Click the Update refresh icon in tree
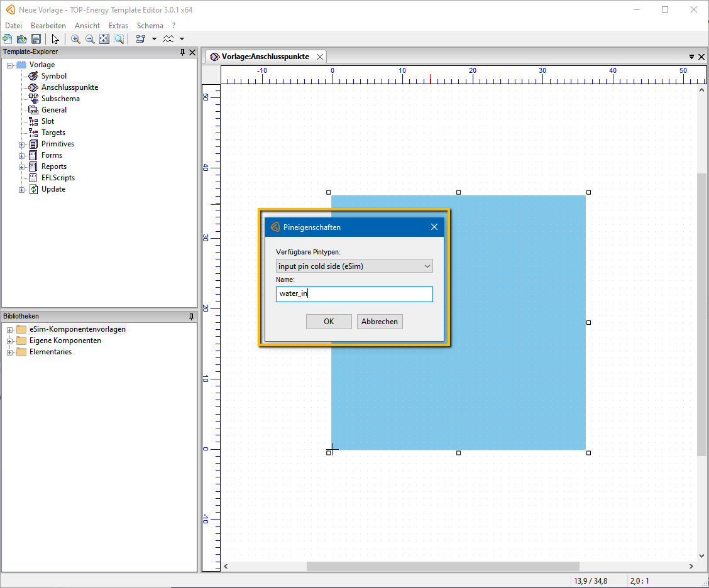 [33, 189]
